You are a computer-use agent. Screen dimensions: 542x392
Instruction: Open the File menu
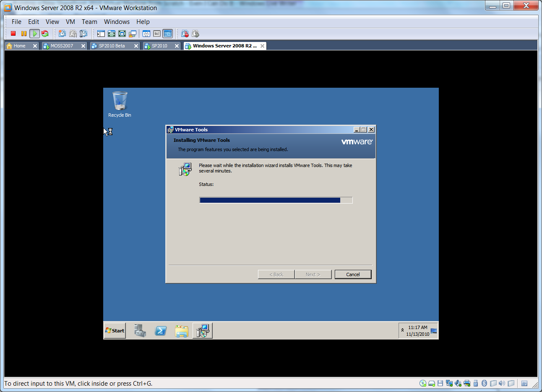click(x=16, y=22)
